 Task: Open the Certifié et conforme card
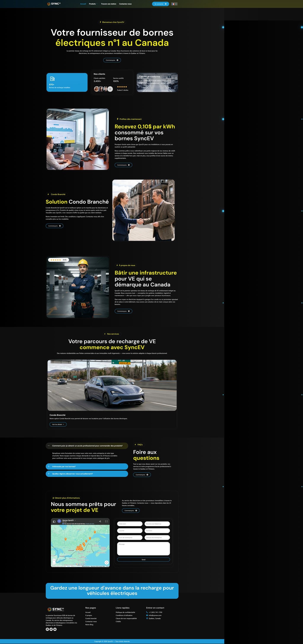(157, 82)
